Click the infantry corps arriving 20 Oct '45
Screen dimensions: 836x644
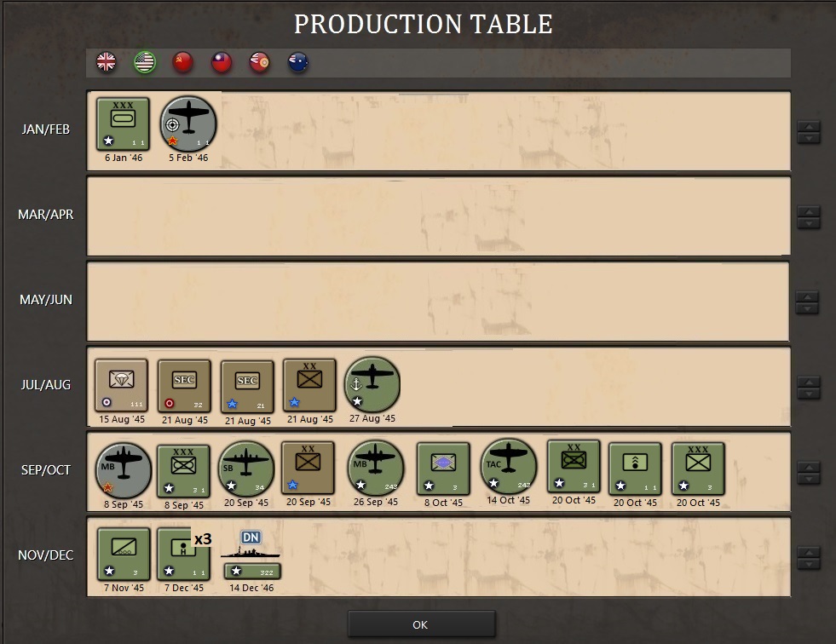click(x=698, y=469)
